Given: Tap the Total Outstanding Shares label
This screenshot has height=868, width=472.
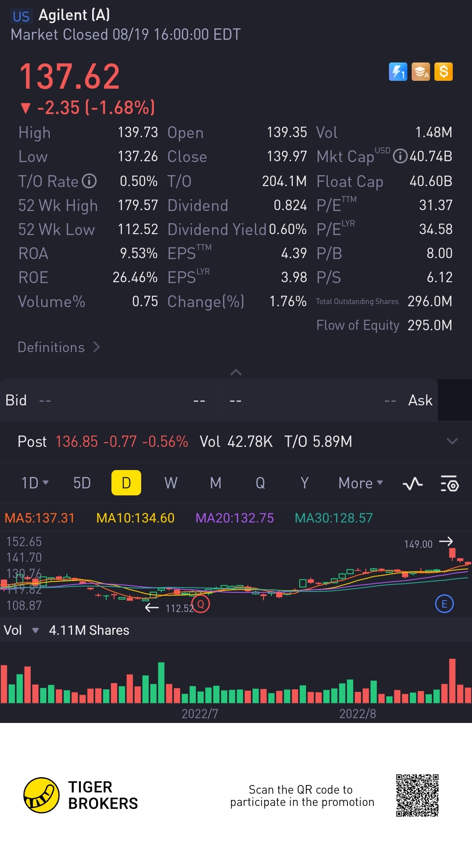Looking at the screenshot, I should pos(357,301).
